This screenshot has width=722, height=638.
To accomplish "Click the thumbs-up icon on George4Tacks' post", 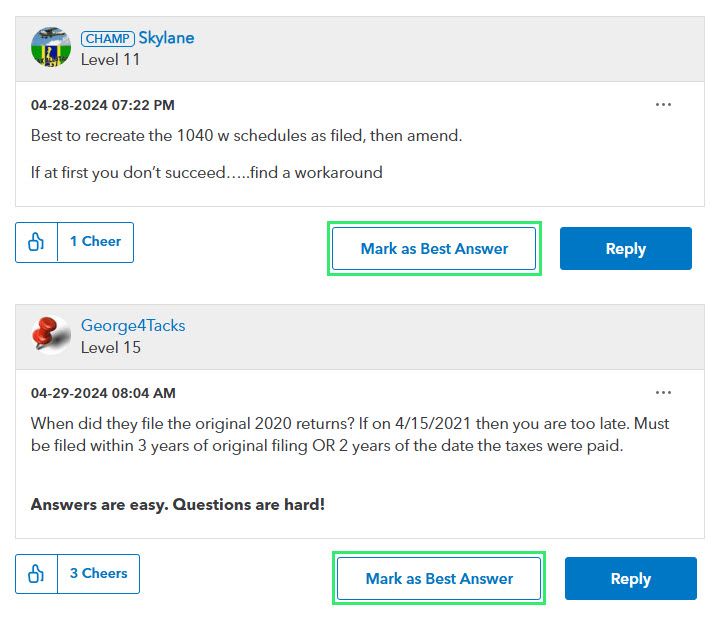I will [37, 574].
